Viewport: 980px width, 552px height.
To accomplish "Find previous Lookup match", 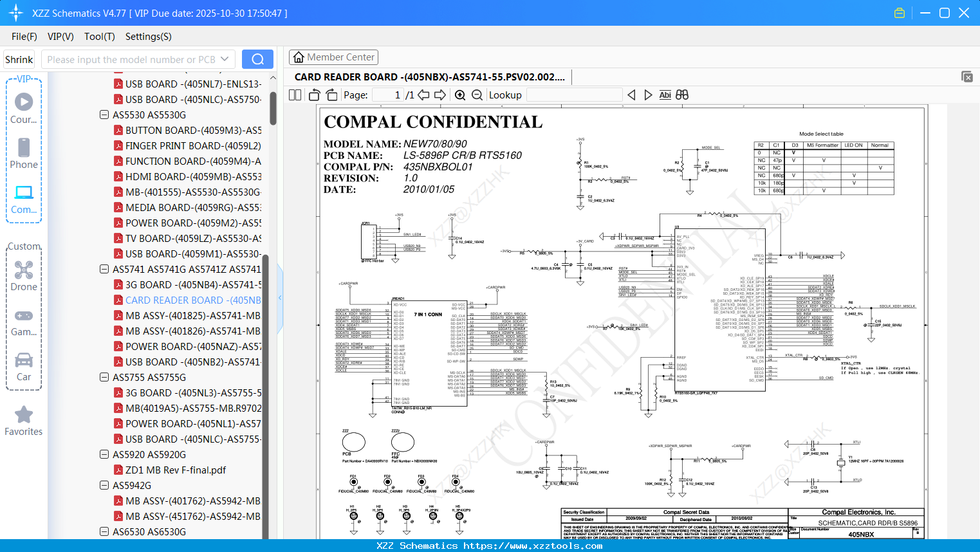I will point(631,95).
